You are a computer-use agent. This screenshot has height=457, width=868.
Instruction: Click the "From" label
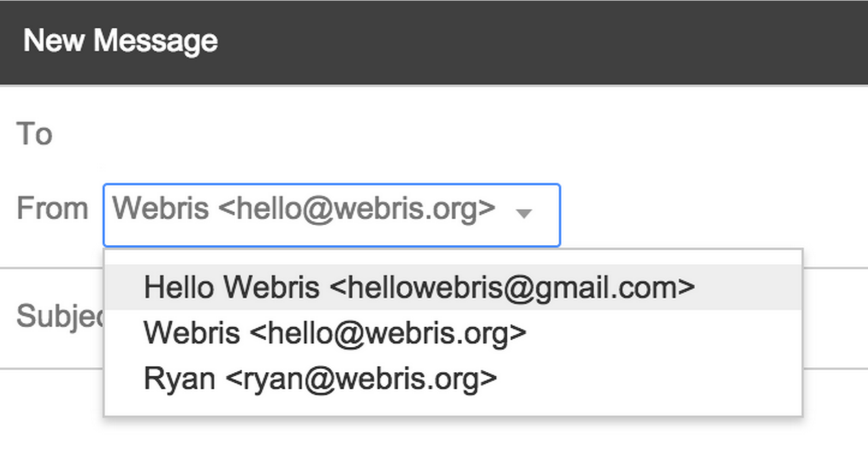pyautogui.click(x=52, y=208)
